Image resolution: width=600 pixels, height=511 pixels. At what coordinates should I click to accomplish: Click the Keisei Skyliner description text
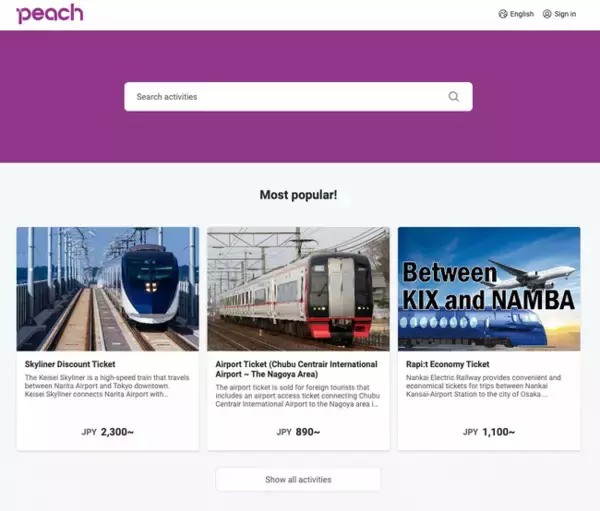(x=107, y=386)
